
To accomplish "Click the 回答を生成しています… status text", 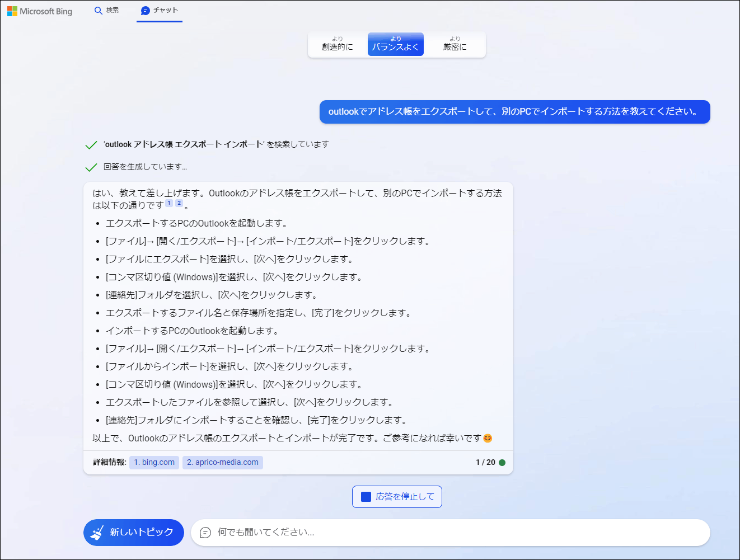I will click(146, 167).
